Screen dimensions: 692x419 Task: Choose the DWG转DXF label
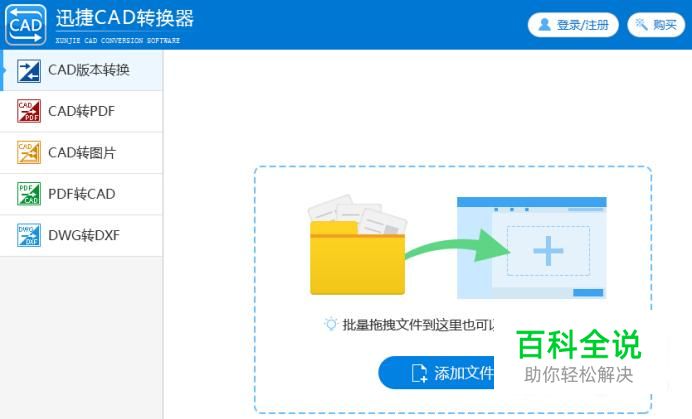click(x=84, y=235)
